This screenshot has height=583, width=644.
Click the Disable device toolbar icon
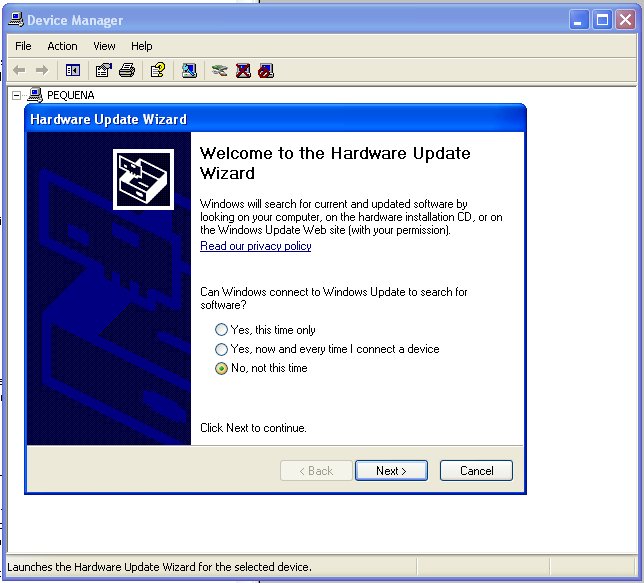[266, 70]
